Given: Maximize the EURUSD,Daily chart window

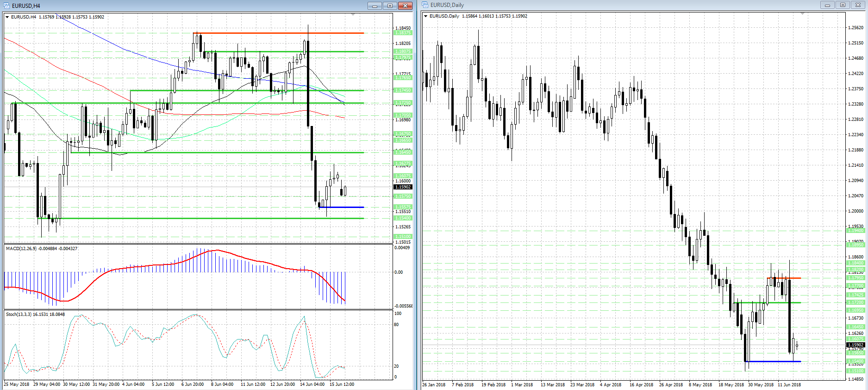Looking at the screenshot, I should (x=843, y=5).
